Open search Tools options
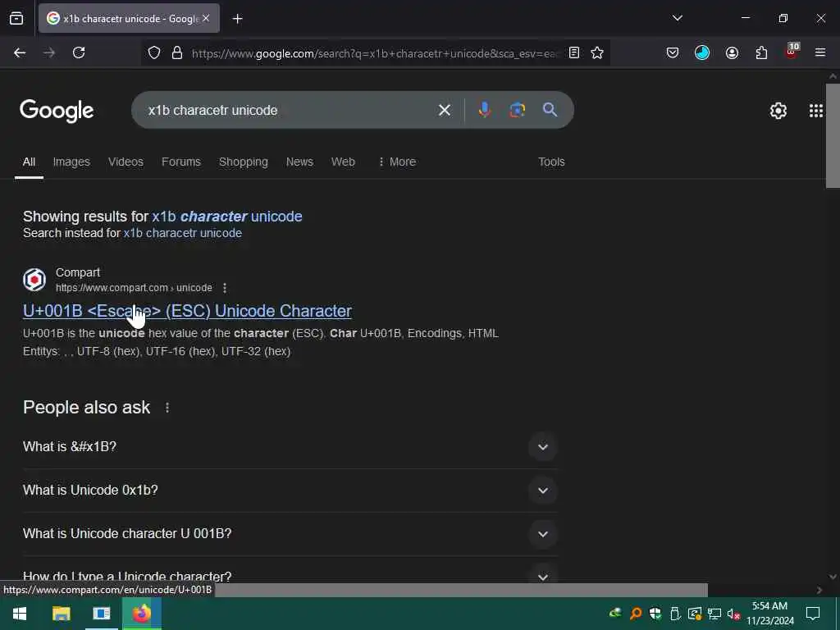Screen dimensions: 840x630 tap(551, 162)
